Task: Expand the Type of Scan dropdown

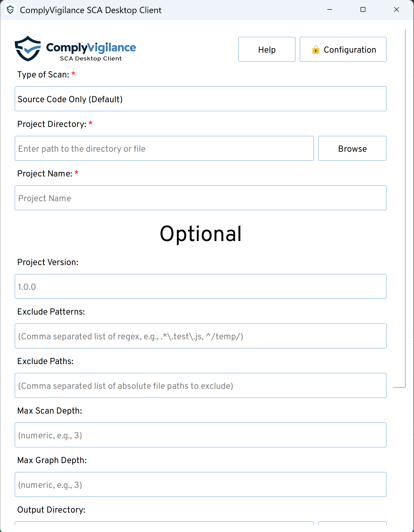Action: 200,99
